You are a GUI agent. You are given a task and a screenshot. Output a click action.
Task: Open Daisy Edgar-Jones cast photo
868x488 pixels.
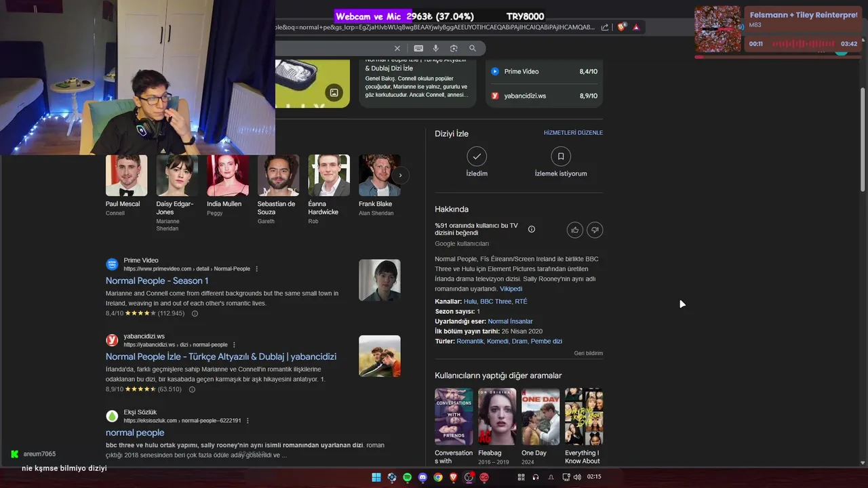[x=177, y=176]
